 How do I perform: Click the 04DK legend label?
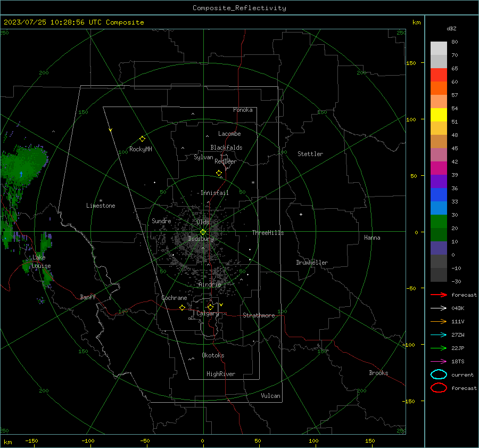458,308
